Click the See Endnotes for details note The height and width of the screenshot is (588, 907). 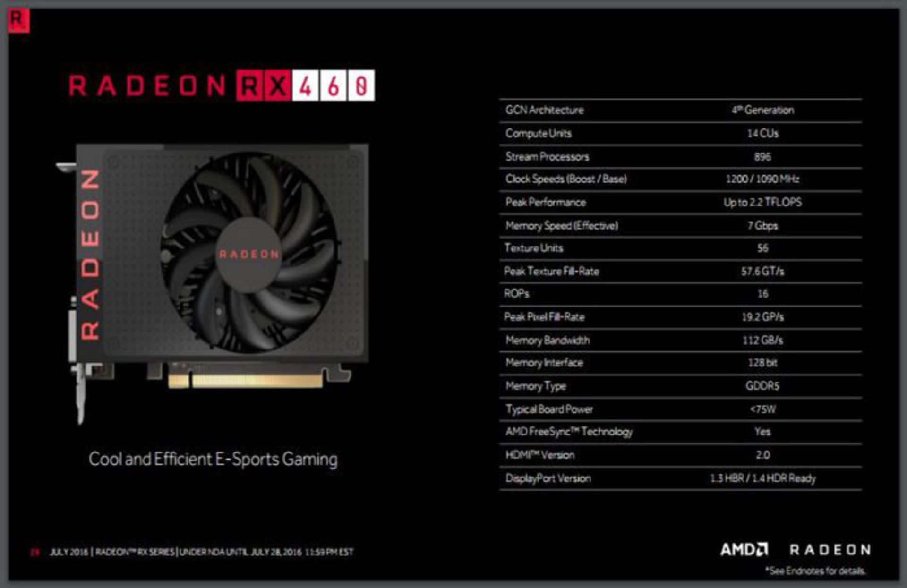tap(815, 571)
